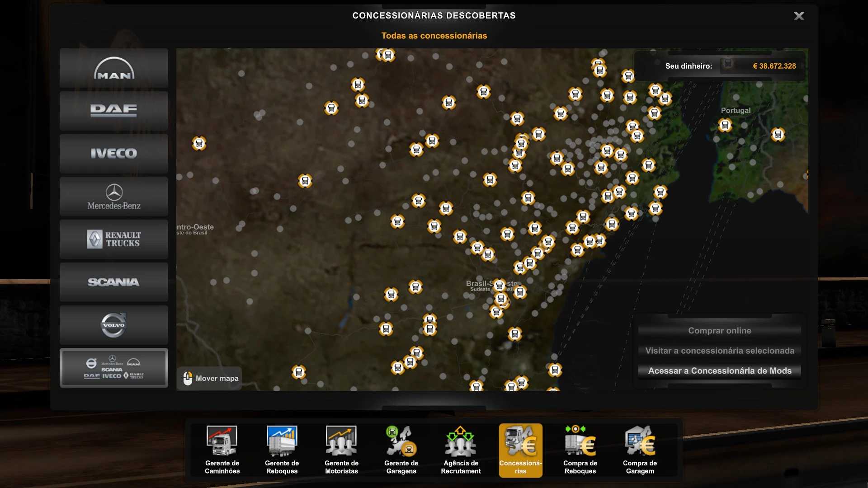The height and width of the screenshot is (488, 868).
Task: Open Gerente de Garagens manager
Action: pos(401,450)
